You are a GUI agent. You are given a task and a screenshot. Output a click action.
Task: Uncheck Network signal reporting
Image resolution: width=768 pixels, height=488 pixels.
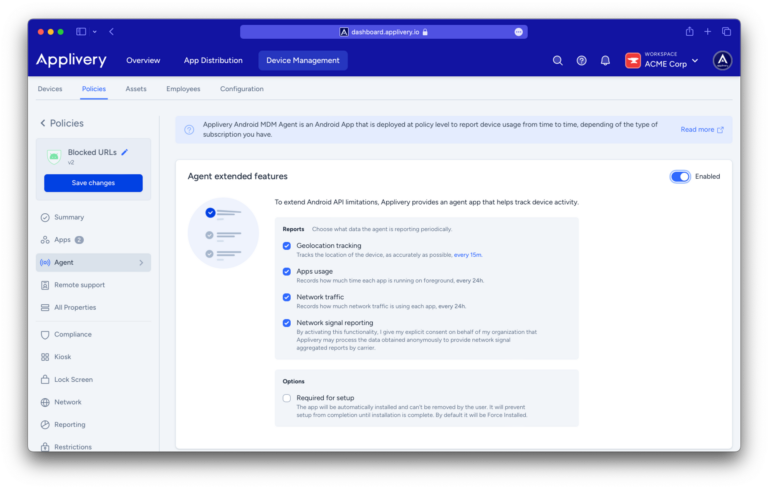pos(287,323)
